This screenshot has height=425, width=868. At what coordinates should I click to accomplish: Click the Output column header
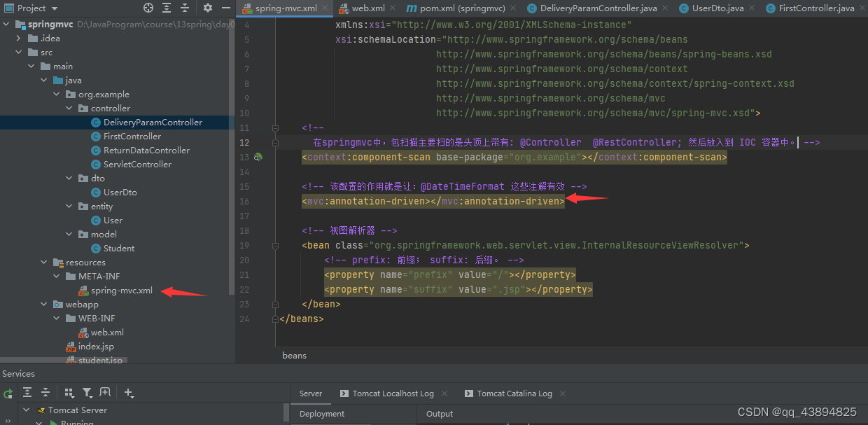440,414
